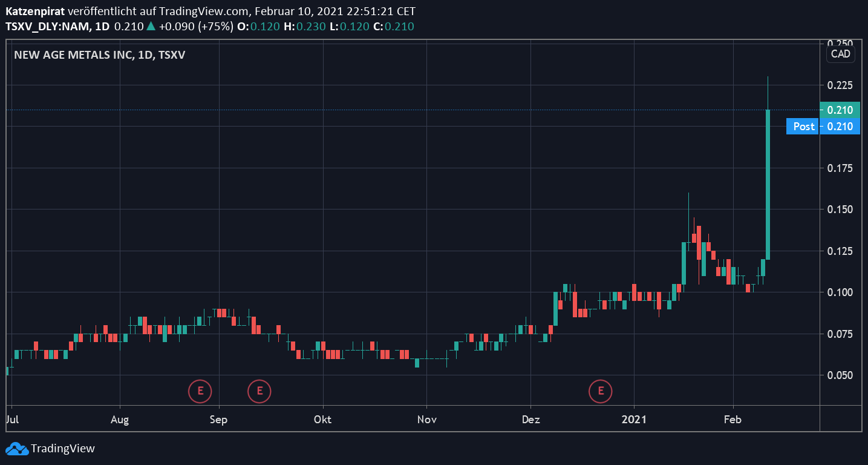Click the 0.175 price axis label

[x=840, y=168]
